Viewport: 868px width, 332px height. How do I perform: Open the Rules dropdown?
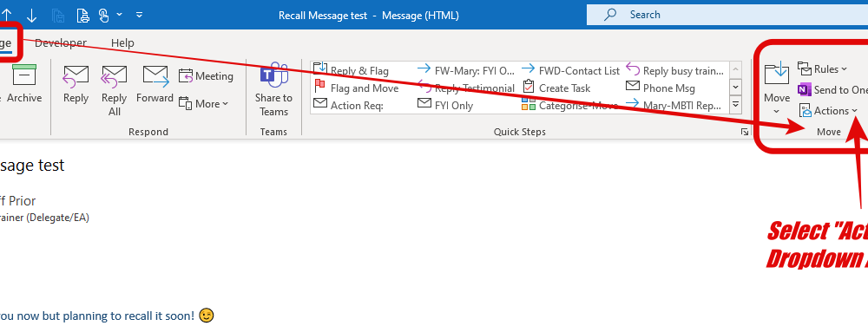click(x=823, y=69)
